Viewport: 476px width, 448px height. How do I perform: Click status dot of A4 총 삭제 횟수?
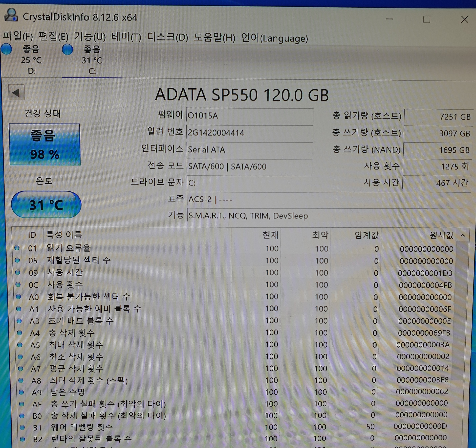20,333
